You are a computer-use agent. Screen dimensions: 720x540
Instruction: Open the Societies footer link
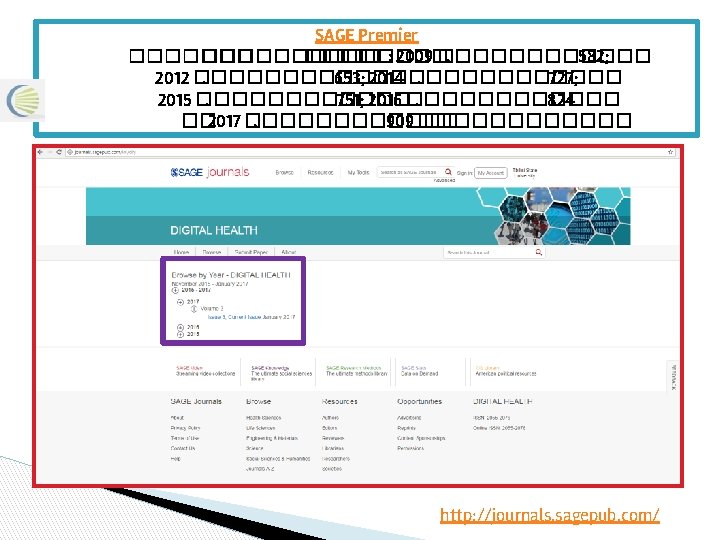[x=332, y=469]
